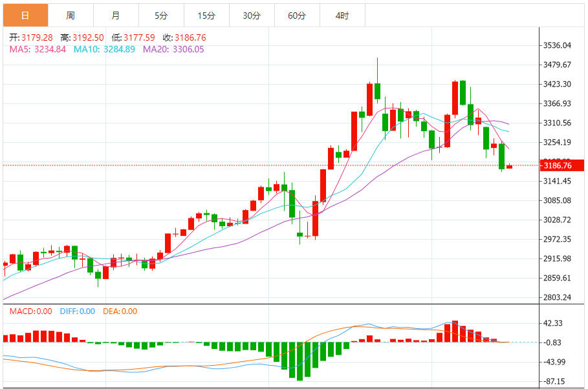The height and width of the screenshot is (389, 588).
Task: Click the DEA:0.00 indicator label
Action: [x=120, y=311]
